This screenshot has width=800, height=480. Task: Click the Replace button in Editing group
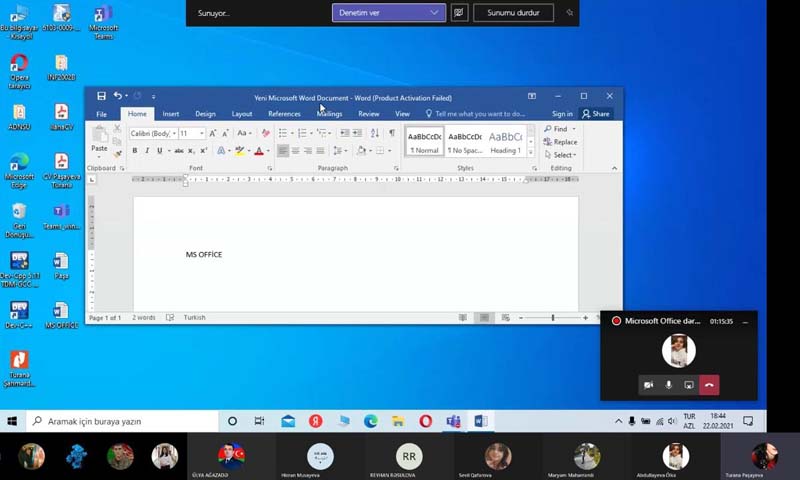560,142
